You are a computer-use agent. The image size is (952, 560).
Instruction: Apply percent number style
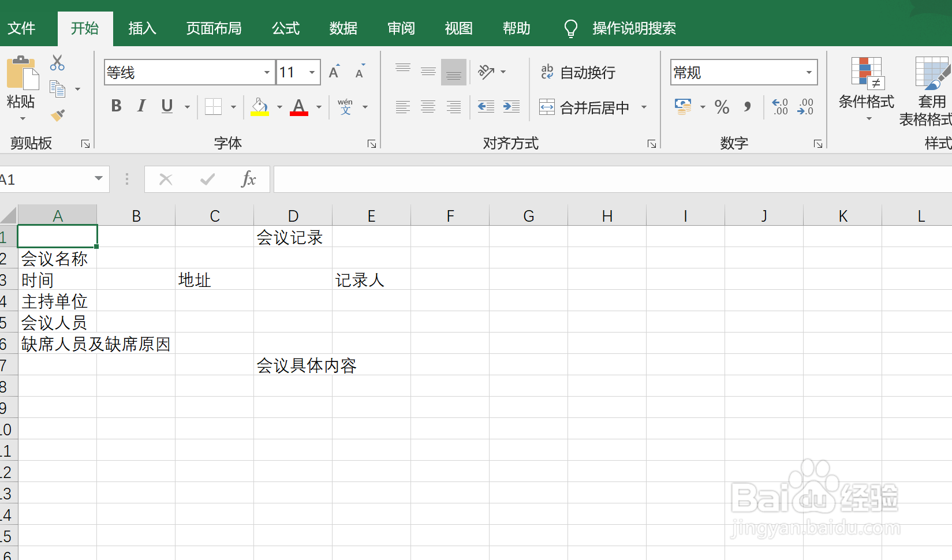point(722,107)
